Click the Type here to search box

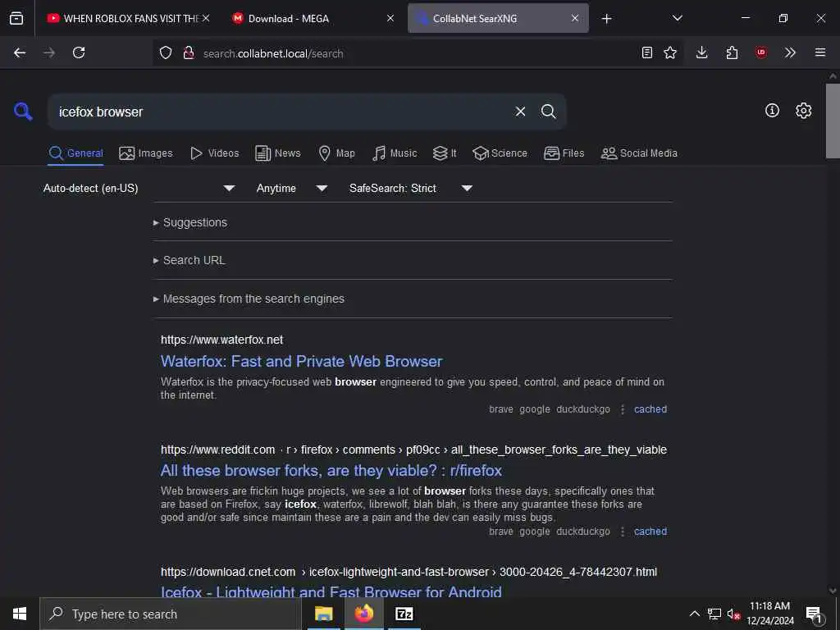pyautogui.click(x=171, y=614)
